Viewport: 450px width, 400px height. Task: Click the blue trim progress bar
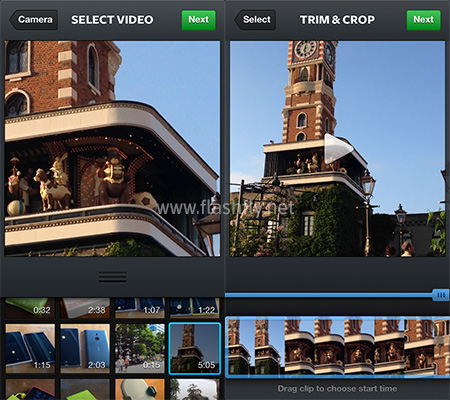pyautogui.click(x=329, y=295)
